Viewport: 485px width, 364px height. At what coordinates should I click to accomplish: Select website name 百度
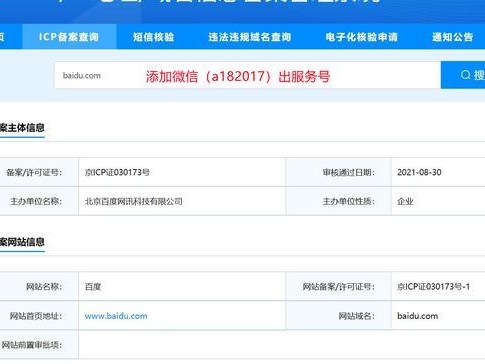pos(93,287)
